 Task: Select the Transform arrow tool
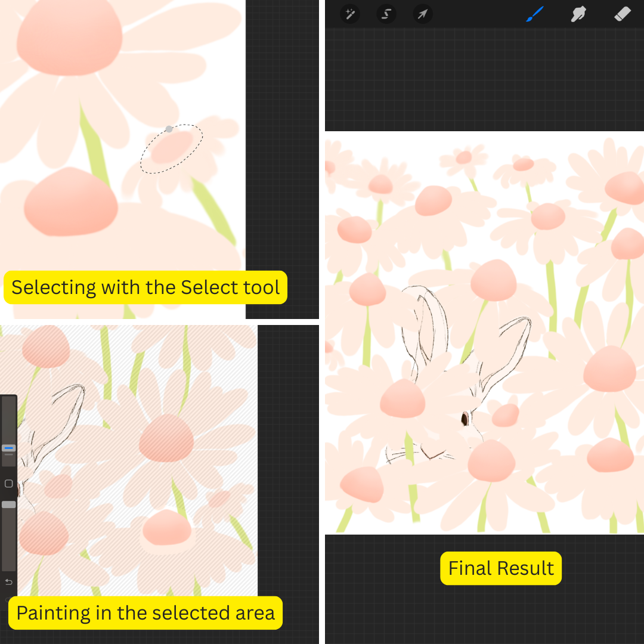point(423,14)
